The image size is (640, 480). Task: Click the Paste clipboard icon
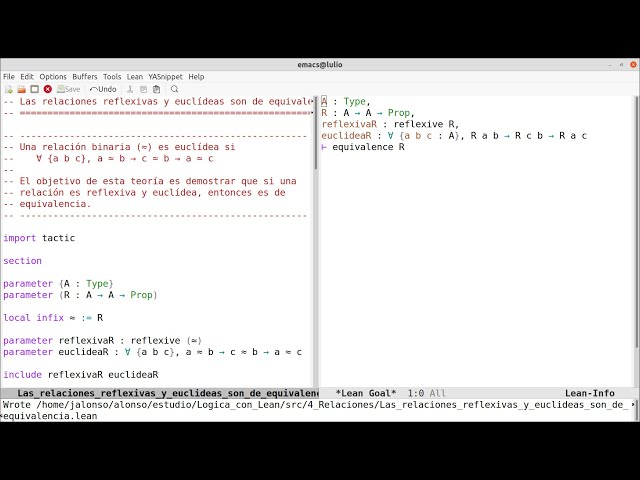156,89
